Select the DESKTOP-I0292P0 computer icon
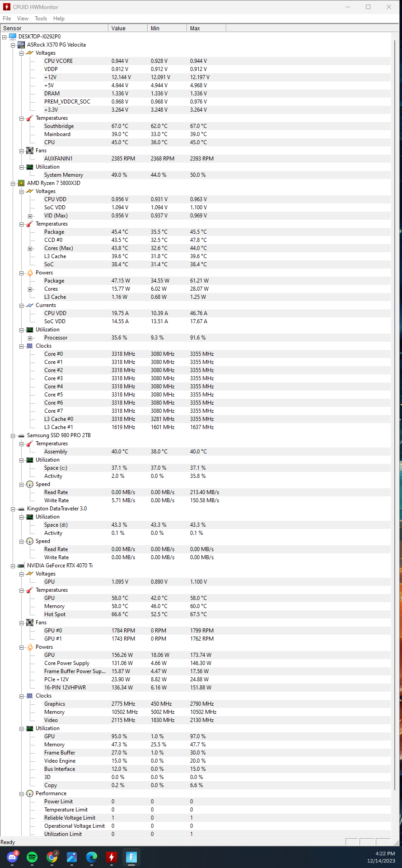Screen dimensions: 402x868 (12, 36)
